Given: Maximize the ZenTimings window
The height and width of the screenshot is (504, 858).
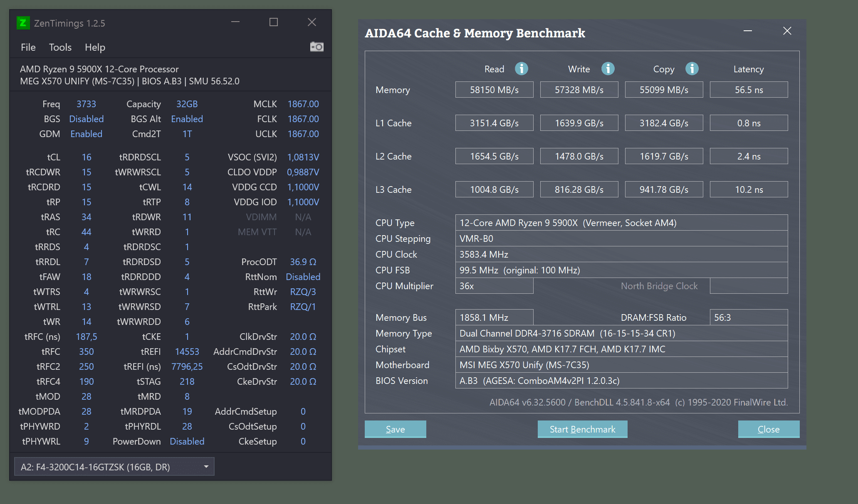Looking at the screenshot, I should click(x=273, y=22).
